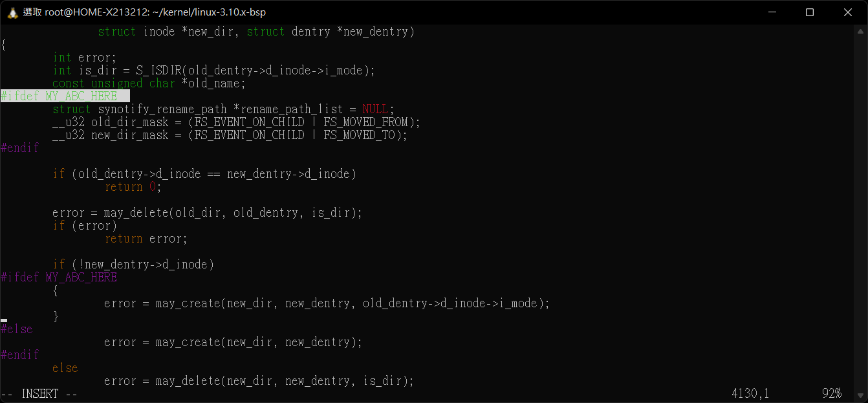This screenshot has width=868, height=403.
Task: Click the orange 'else' keyword near bottom
Action: (x=65, y=368)
